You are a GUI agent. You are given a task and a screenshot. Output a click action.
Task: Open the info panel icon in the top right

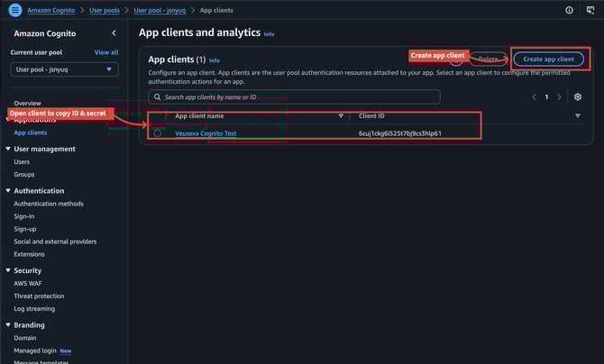tap(569, 10)
